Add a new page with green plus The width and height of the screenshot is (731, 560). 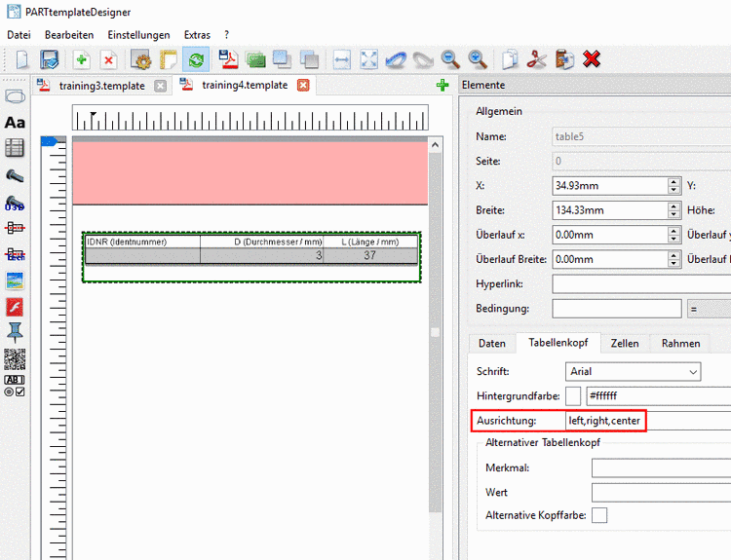point(82,59)
